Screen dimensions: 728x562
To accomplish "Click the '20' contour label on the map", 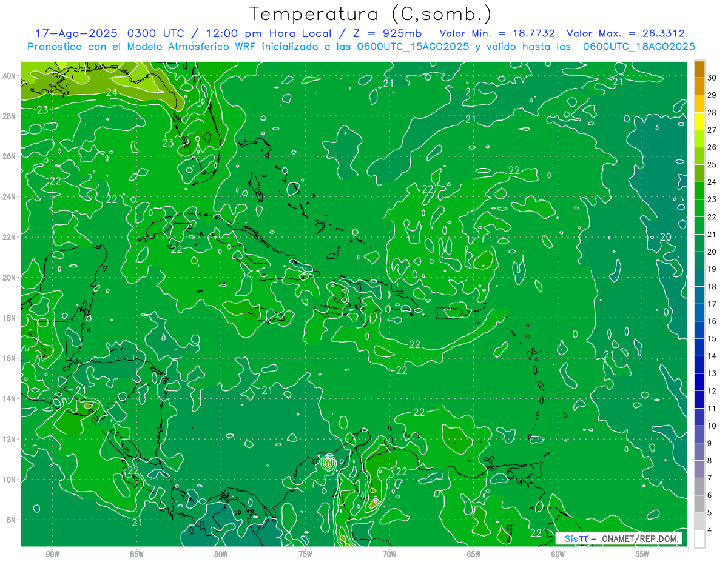I will coord(666,237).
